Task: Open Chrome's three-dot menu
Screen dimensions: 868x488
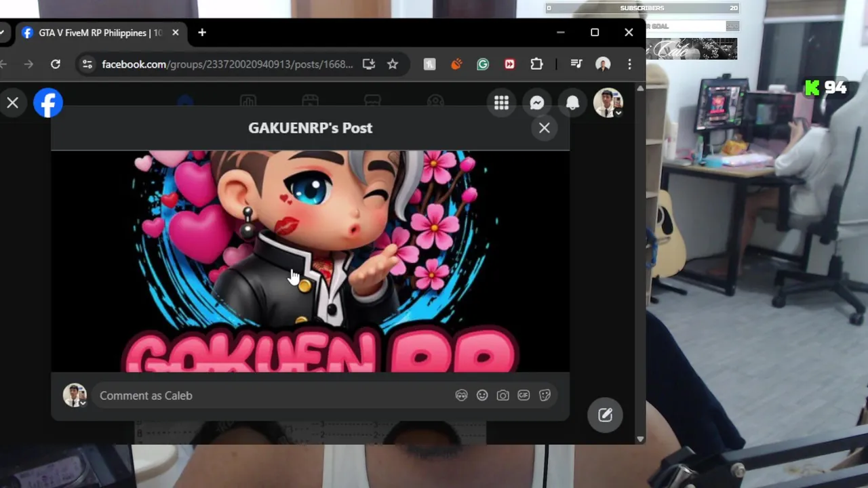Action: coord(629,64)
